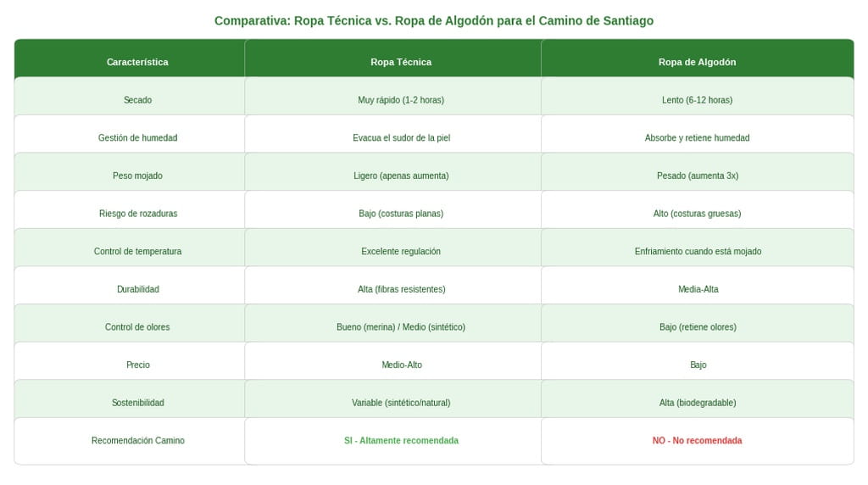Image resolution: width=868 pixels, height=485 pixels.
Task: Click the 'Ropa de Algodón' column header
Action: pyautogui.click(x=697, y=62)
